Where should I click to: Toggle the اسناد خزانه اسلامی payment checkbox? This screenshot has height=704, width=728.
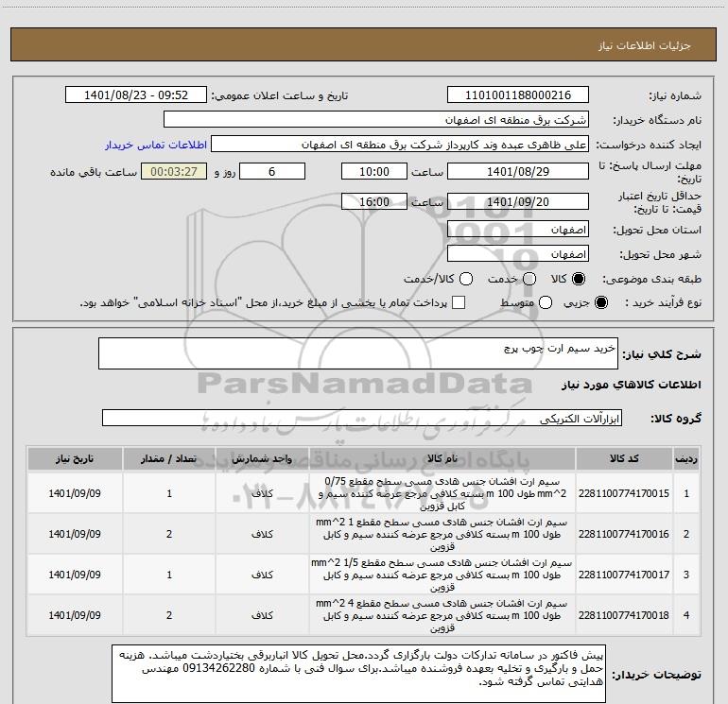(x=459, y=302)
